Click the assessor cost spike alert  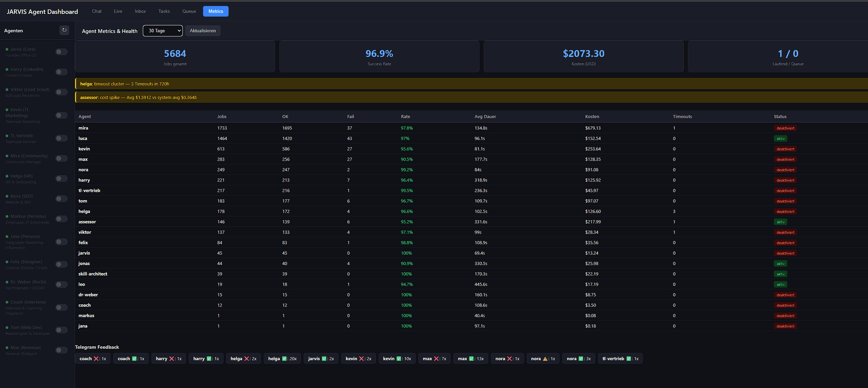tap(472, 97)
